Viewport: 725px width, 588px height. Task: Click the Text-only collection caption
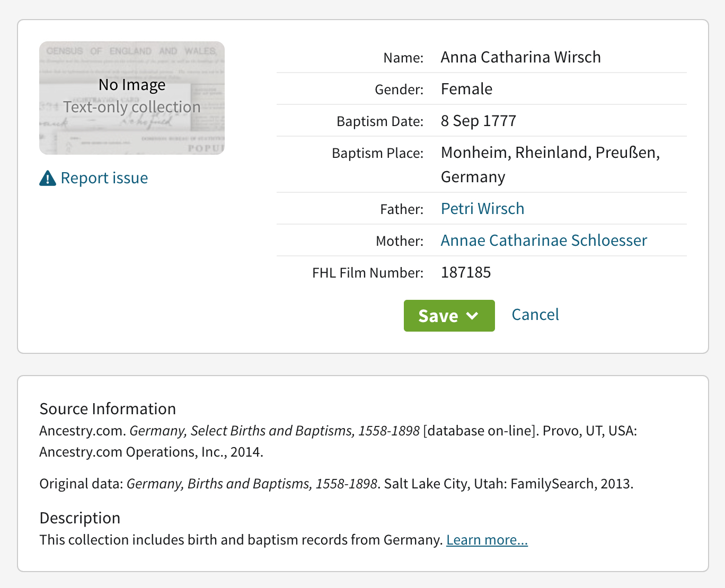(x=132, y=107)
